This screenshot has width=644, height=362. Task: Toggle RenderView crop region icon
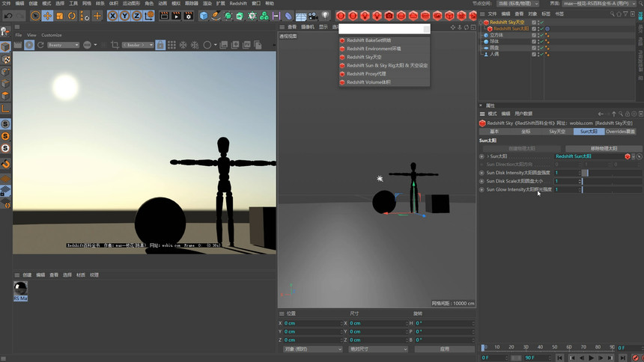(x=115, y=45)
